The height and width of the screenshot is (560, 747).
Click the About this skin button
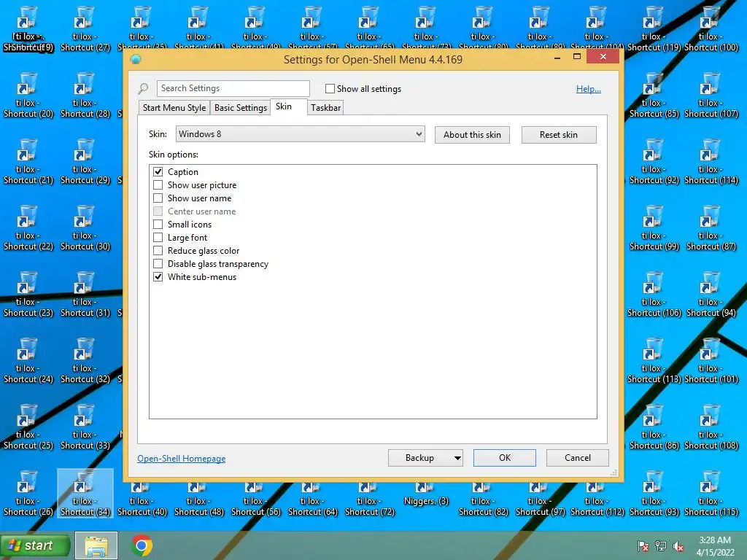click(x=472, y=135)
